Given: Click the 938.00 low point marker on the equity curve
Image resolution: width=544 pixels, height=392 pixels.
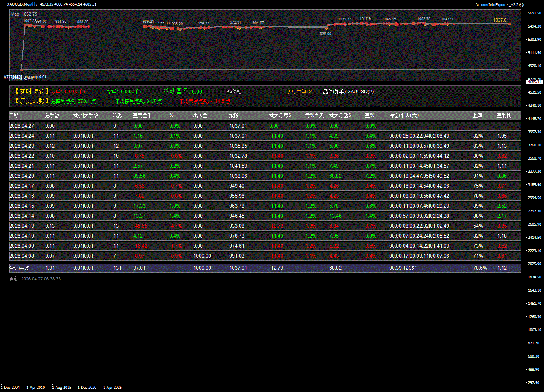Looking at the screenshot, I should pos(327,28).
